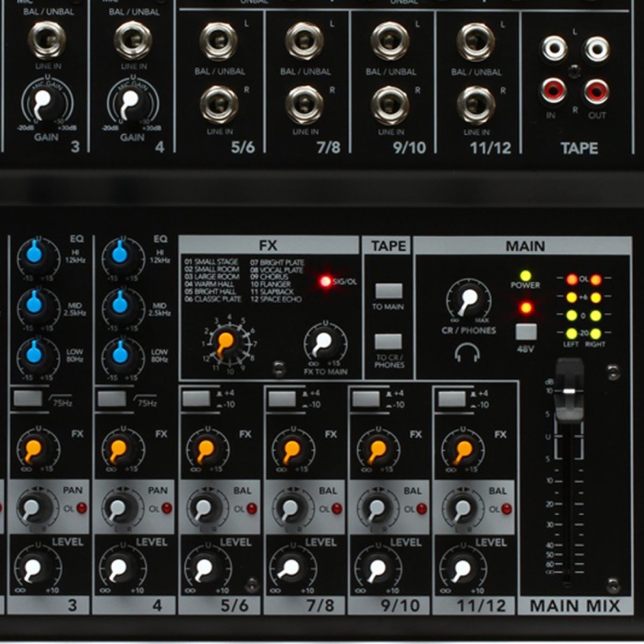The width and height of the screenshot is (644, 644).
Task: Click channel 5/6 right LINE IN jack
Action: 219,105
